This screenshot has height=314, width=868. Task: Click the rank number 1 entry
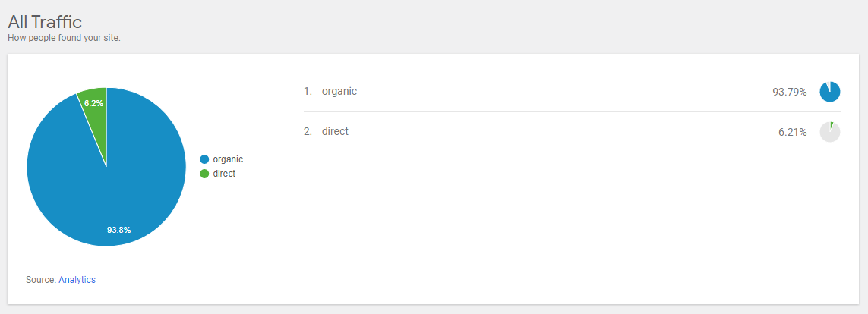(x=308, y=92)
